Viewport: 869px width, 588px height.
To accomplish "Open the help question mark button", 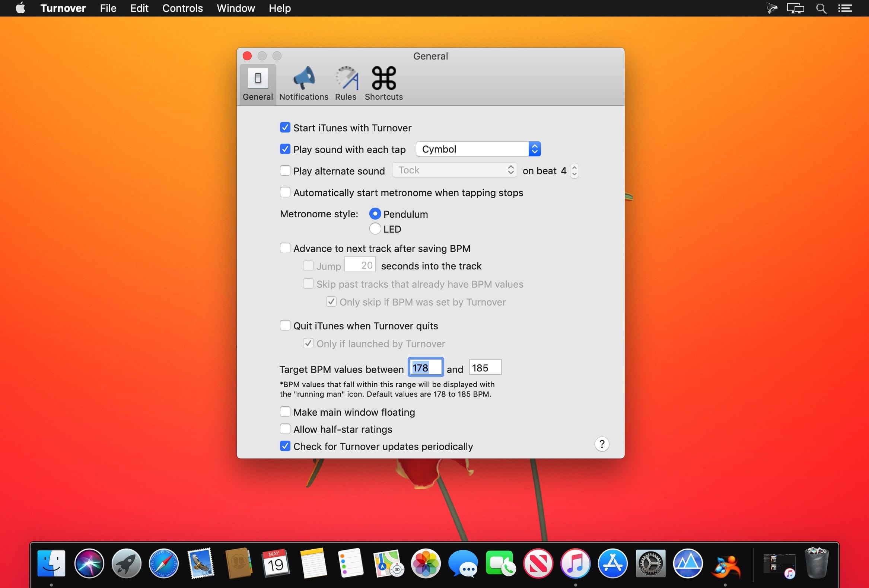I will tap(602, 444).
